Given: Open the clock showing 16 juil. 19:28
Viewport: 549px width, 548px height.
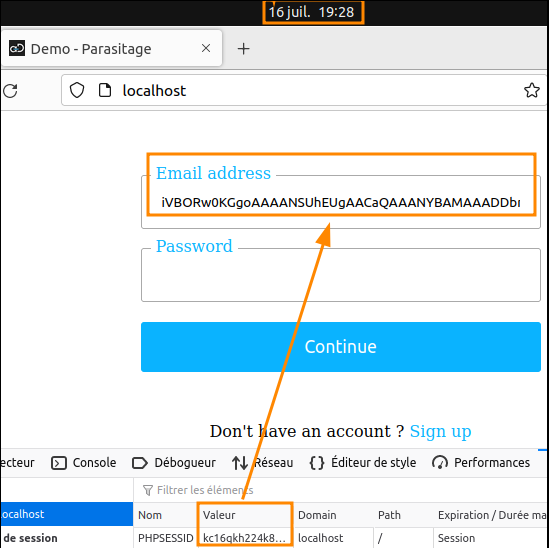Looking at the screenshot, I should [x=313, y=12].
